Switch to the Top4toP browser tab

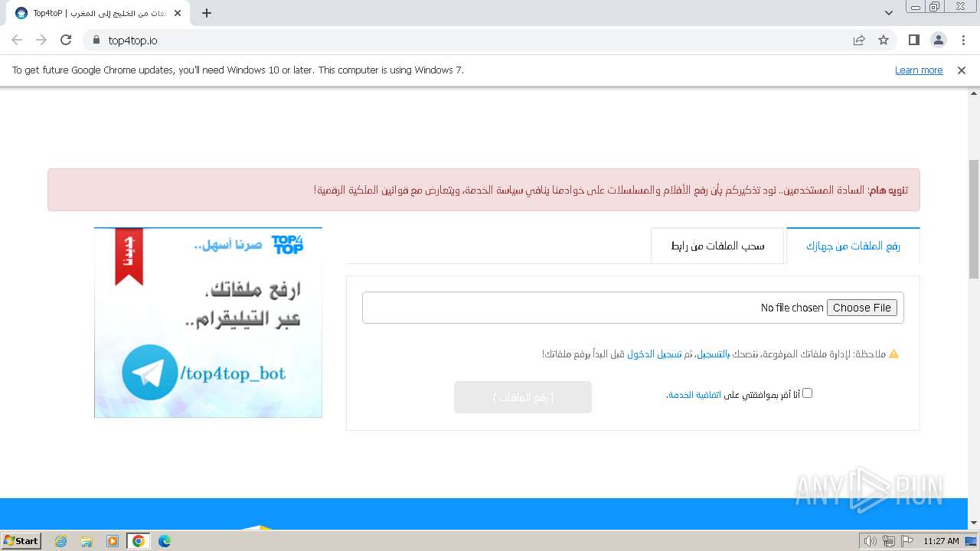98,13
